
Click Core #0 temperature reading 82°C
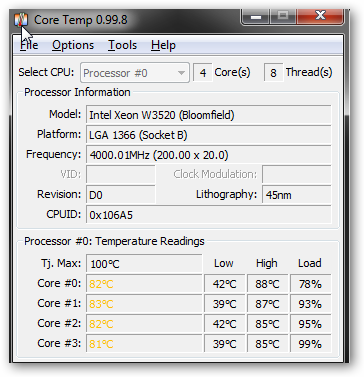144,284
